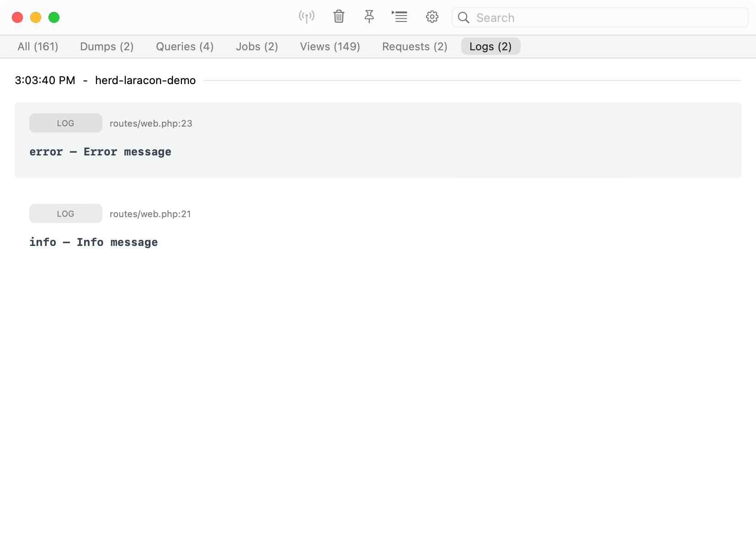Open settings via the gear icon
This screenshot has height=533, width=756.
(432, 17)
